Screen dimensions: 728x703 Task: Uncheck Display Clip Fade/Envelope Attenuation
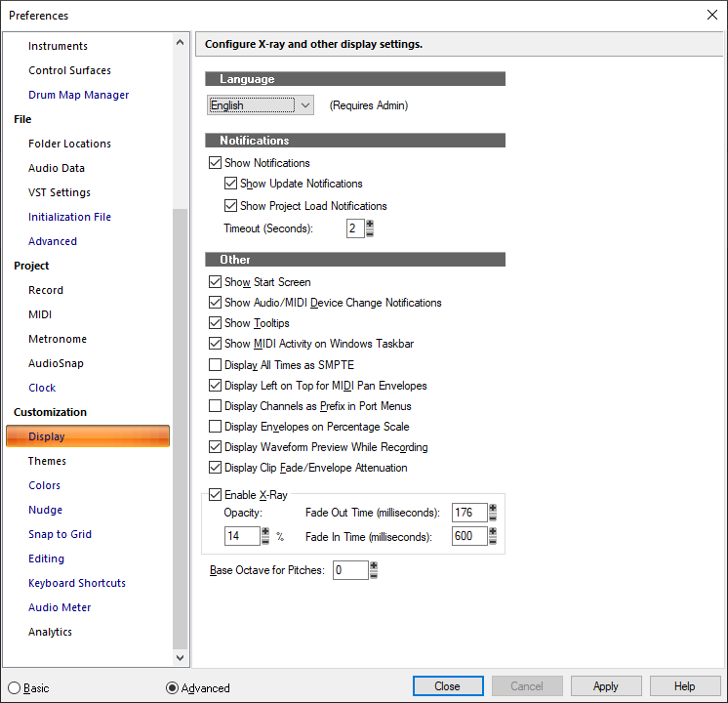click(215, 467)
